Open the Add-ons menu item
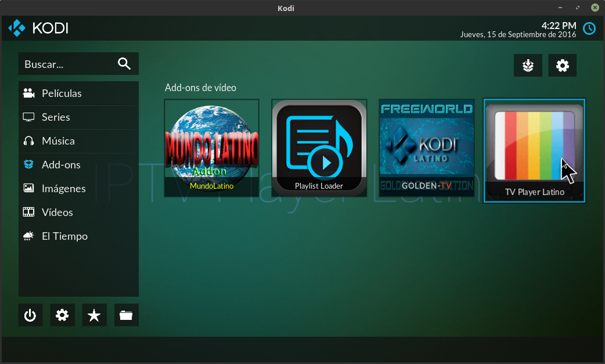The image size is (605, 364). 78,165
